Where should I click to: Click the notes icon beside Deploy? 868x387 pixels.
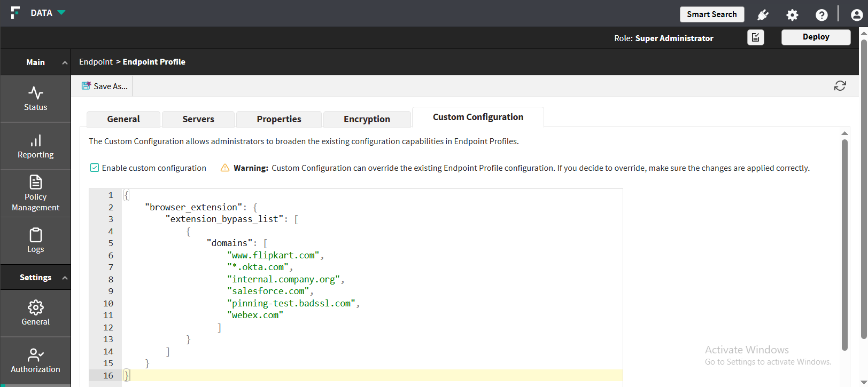pyautogui.click(x=755, y=37)
